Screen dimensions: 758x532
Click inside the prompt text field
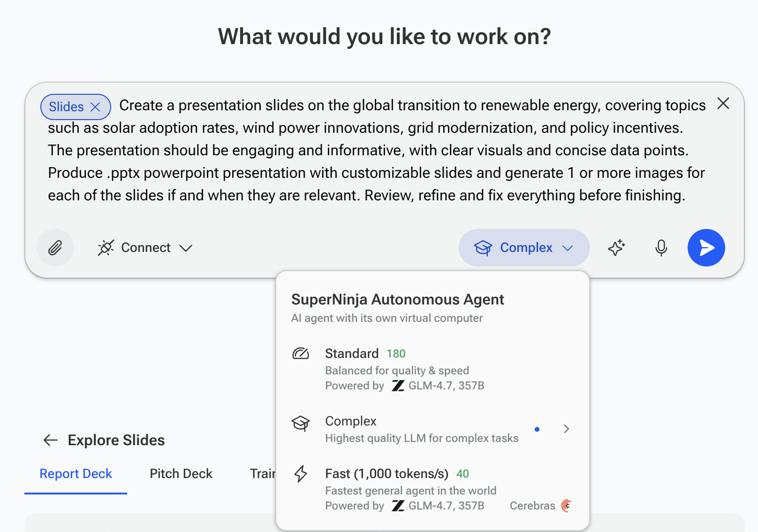point(375,150)
